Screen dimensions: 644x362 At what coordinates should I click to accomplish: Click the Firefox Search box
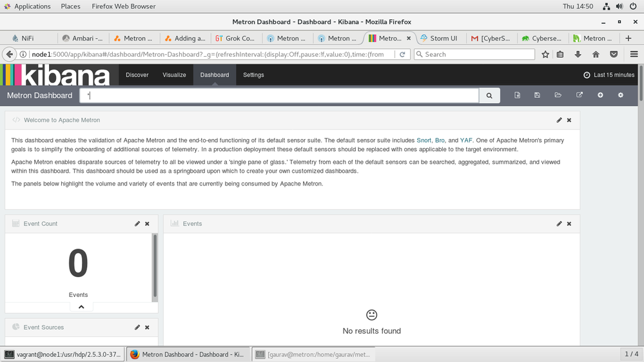pyautogui.click(x=474, y=54)
